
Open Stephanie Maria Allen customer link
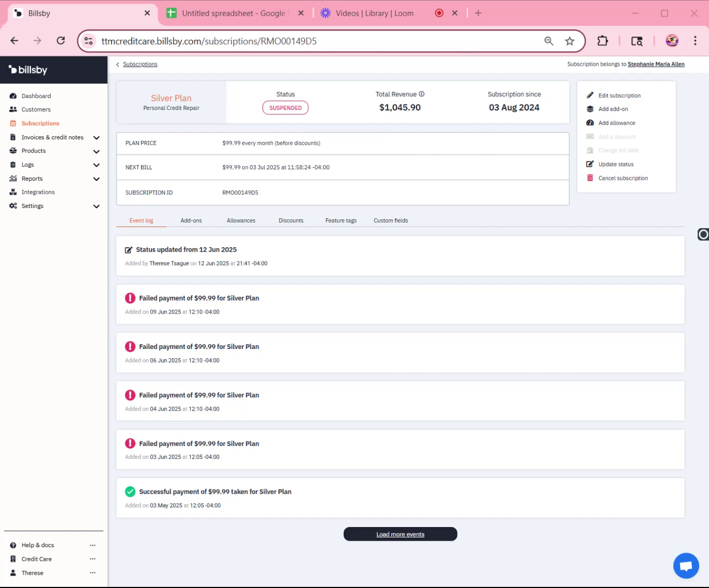point(656,64)
